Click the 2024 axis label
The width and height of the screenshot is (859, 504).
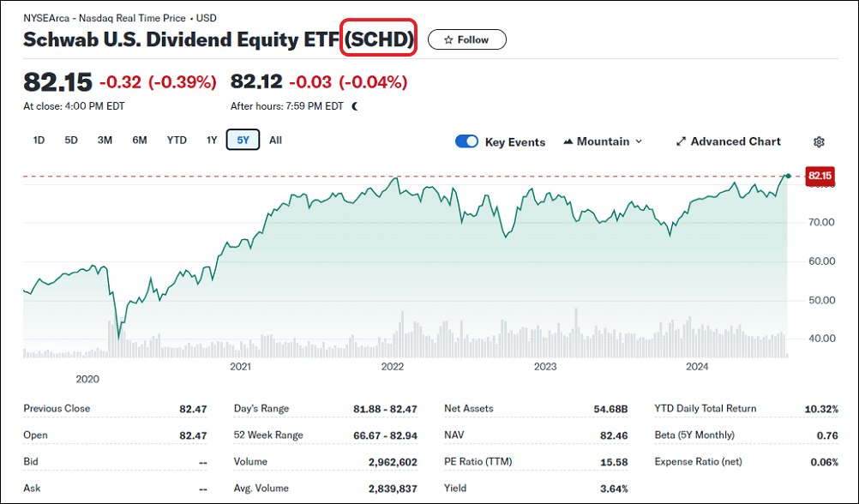[x=697, y=367]
